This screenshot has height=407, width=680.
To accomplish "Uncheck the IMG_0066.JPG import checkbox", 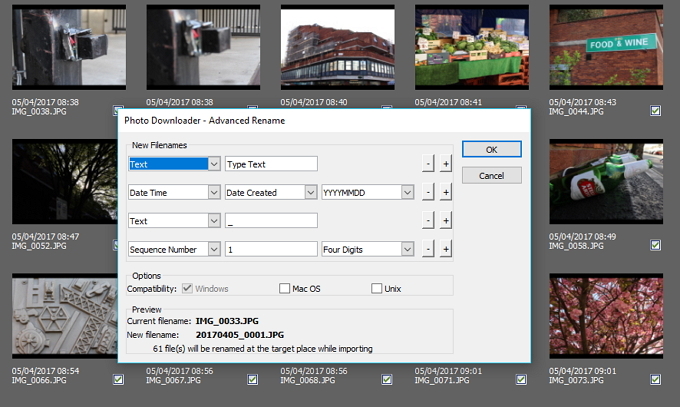I will coord(118,380).
